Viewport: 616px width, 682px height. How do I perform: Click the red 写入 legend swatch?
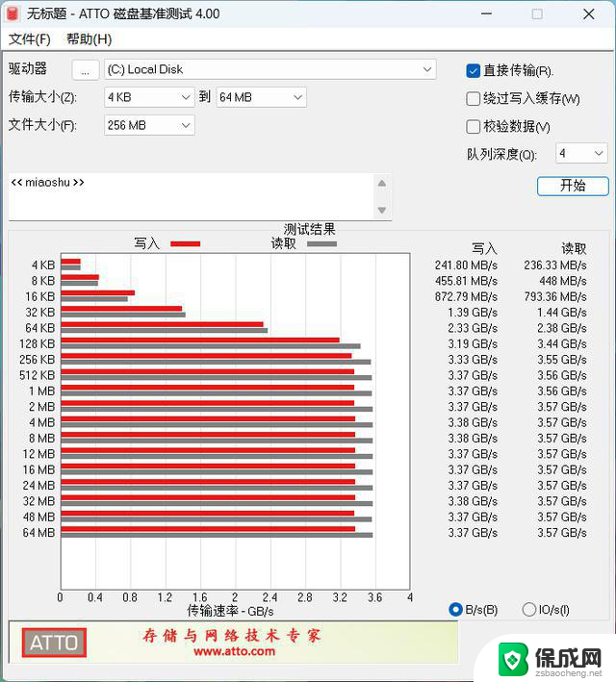[x=186, y=244]
